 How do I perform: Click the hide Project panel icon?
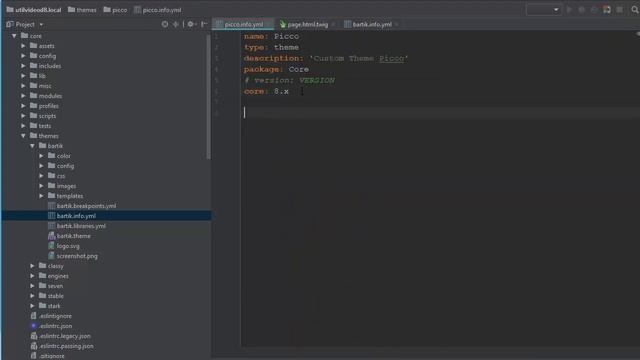pyautogui.click(x=204, y=24)
